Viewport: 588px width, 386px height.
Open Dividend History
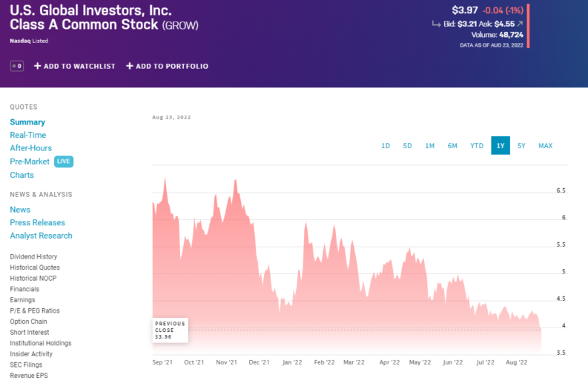34,256
